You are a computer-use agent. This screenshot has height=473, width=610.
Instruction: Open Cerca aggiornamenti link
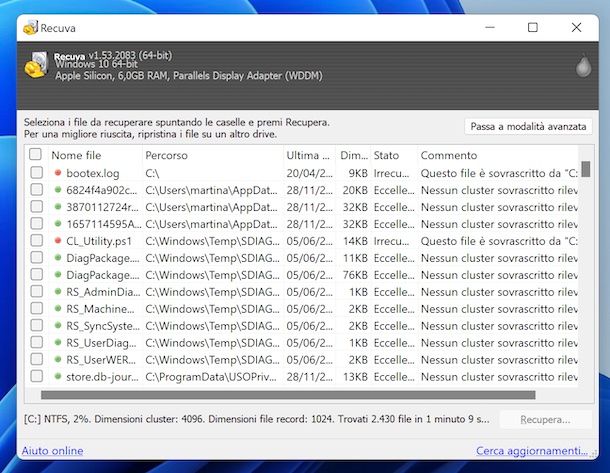point(532,451)
